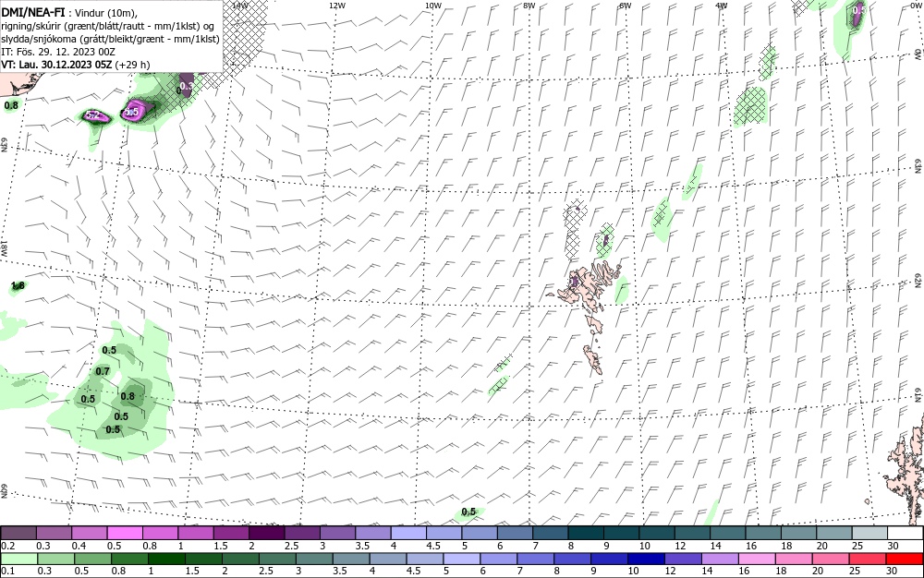Click the 0.5 value on the rain patch at the map's bottom edge

(x=468, y=512)
